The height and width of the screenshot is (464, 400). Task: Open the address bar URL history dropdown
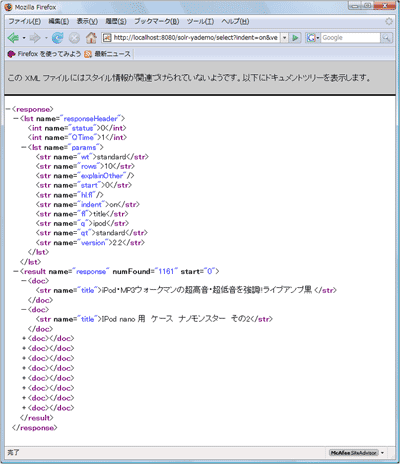[x=284, y=38]
